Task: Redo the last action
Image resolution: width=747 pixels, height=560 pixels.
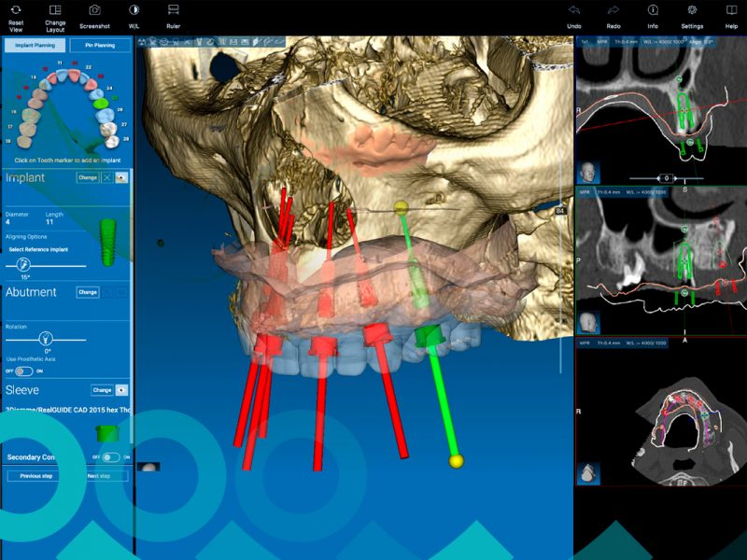Action: click(x=613, y=10)
